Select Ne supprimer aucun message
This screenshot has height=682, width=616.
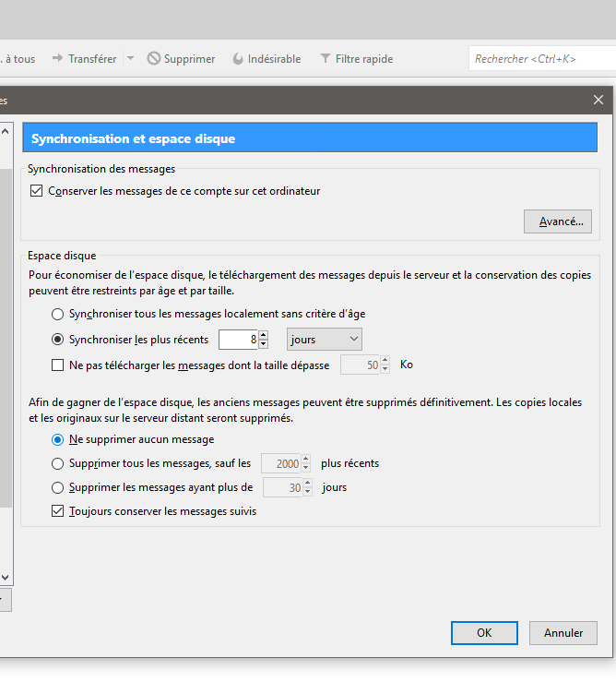57,439
